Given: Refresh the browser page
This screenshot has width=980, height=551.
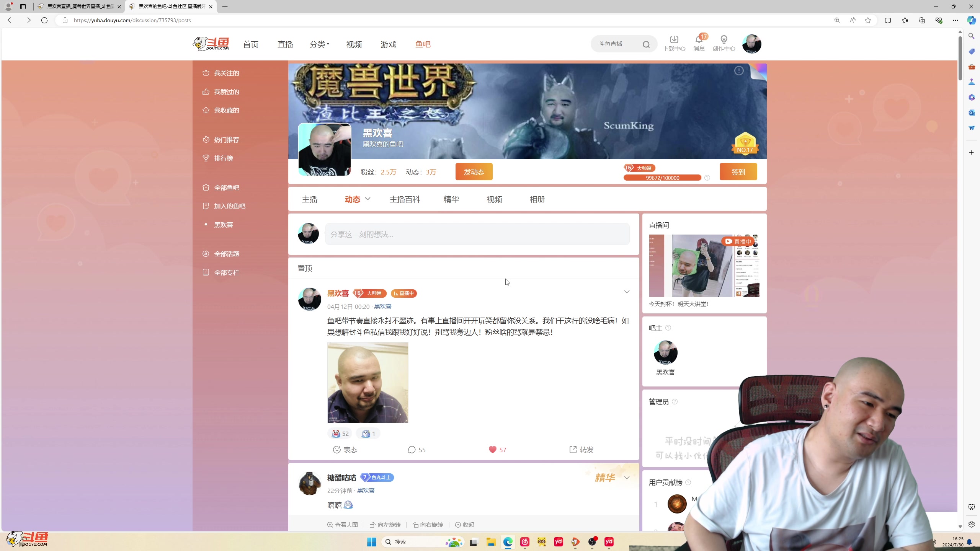Looking at the screenshot, I should click(x=44, y=20).
